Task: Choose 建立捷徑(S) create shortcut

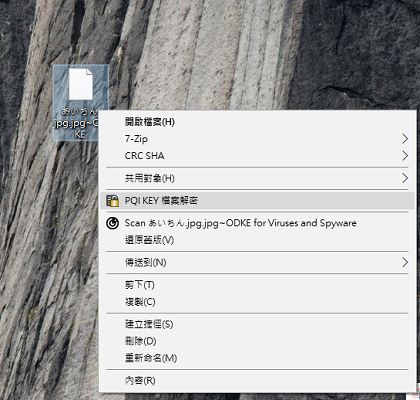Action: point(257,324)
